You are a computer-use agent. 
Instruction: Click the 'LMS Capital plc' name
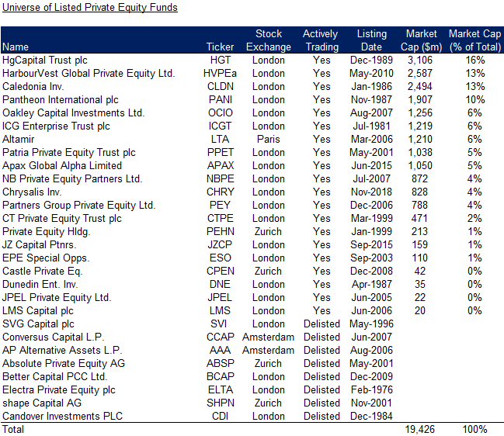(37, 311)
